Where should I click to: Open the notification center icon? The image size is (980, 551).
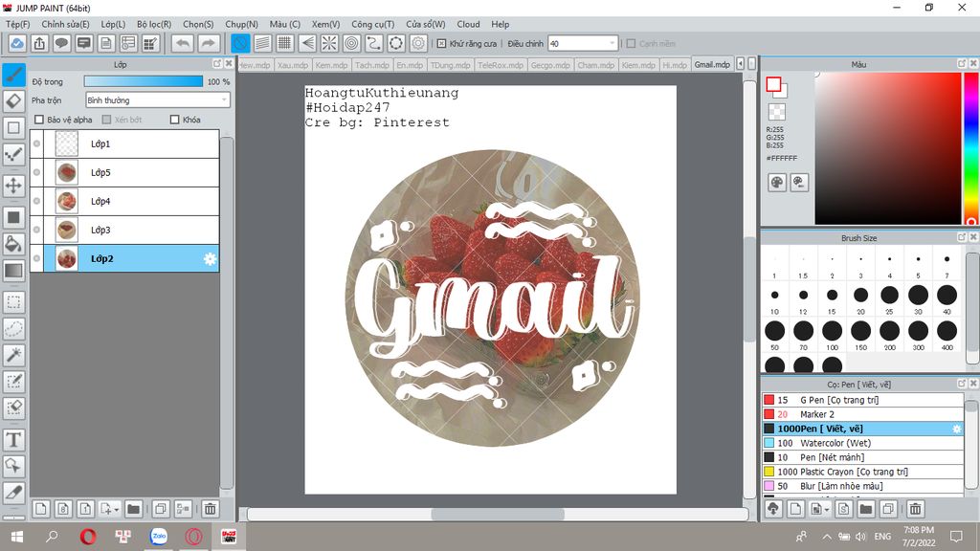click(956, 537)
